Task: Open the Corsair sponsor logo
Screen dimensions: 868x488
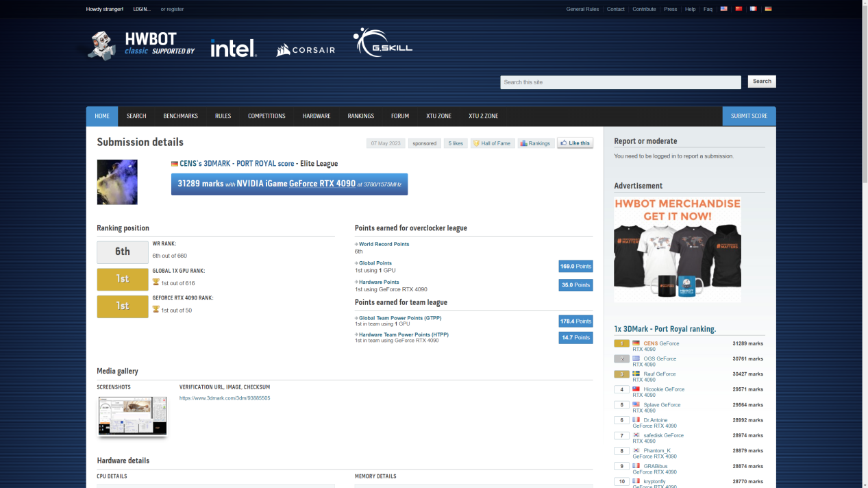Action: point(306,50)
